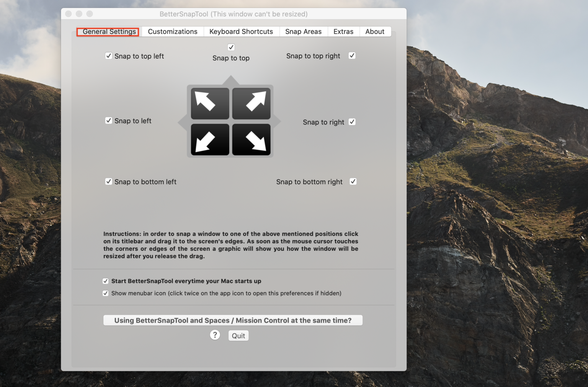This screenshot has height=387, width=588.
Task: Click the BetterSnapTool window title text
Action: point(234,14)
